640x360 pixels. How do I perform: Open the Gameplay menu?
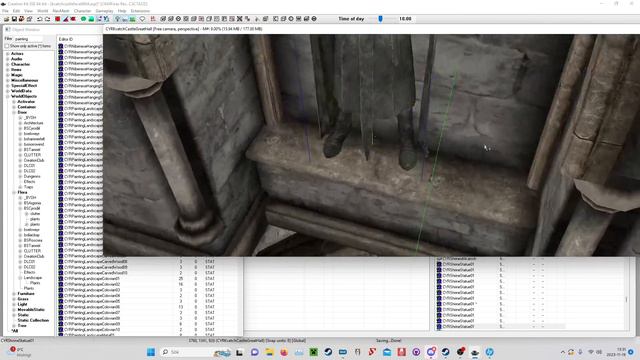click(x=104, y=11)
